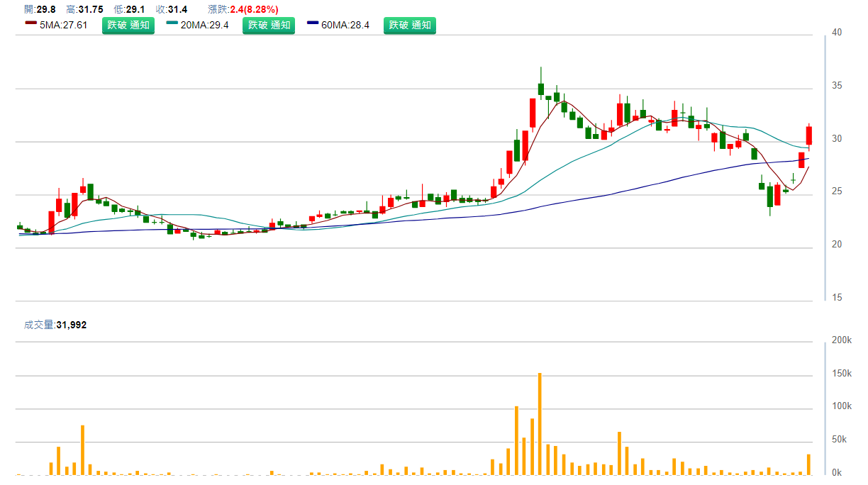This screenshot has width=868, height=485.
Task: Click the dark red 5MA legend swatch
Action: (30, 23)
